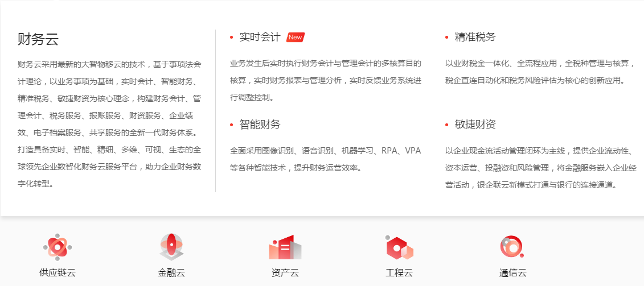Select the 金融云 icon
This screenshot has height=286, width=644.
pyautogui.click(x=171, y=247)
